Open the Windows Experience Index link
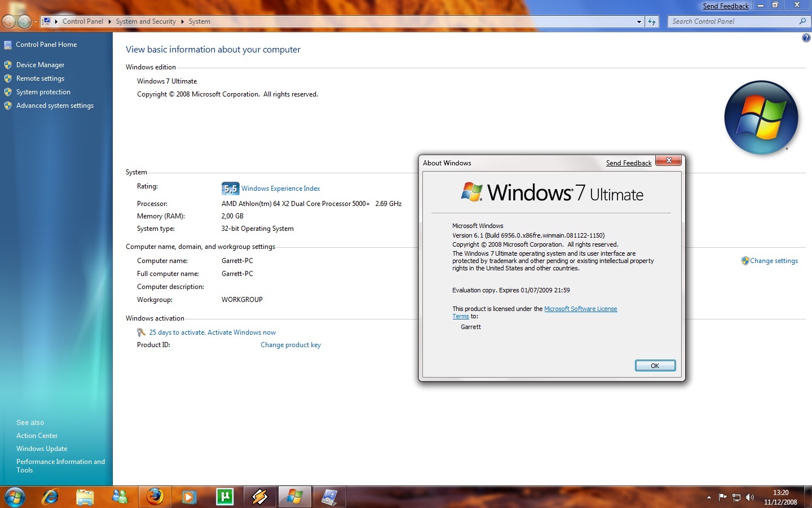The image size is (812, 508). (x=281, y=189)
